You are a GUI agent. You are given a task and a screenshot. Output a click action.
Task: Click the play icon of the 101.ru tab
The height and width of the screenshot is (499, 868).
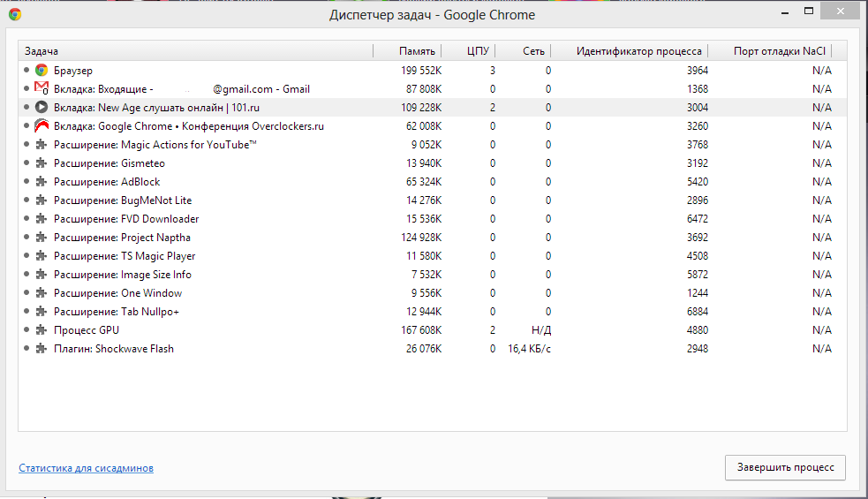click(42, 107)
